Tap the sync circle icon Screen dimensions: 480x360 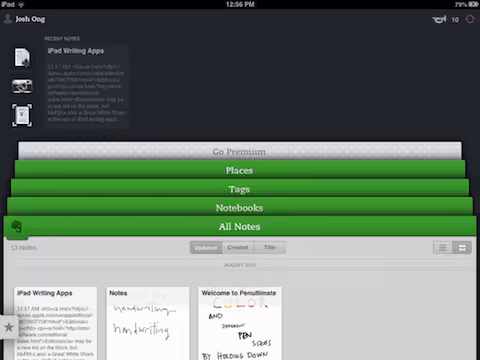470,20
